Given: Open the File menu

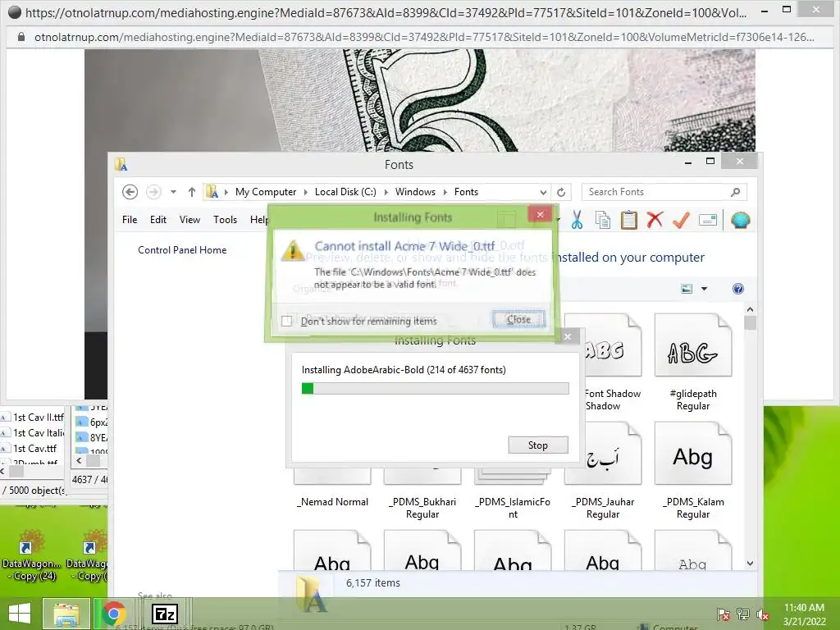Looking at the screenshot, I should pos(130,220).
